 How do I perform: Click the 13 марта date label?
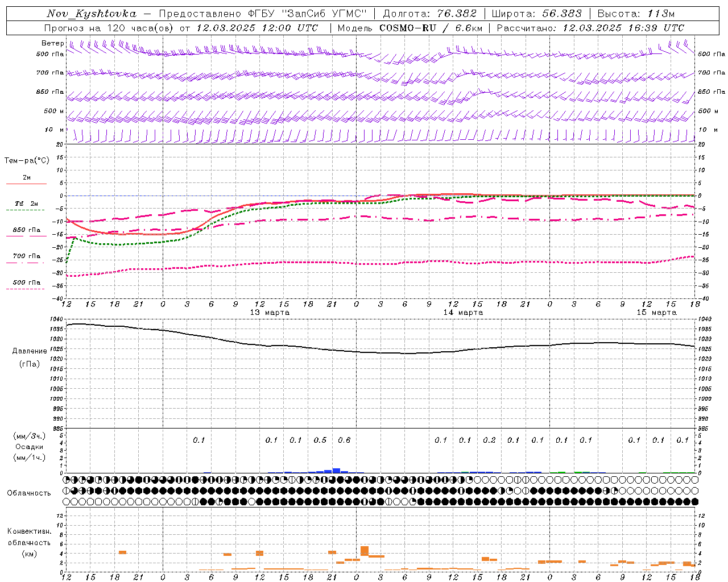click(x=270, y=312)
